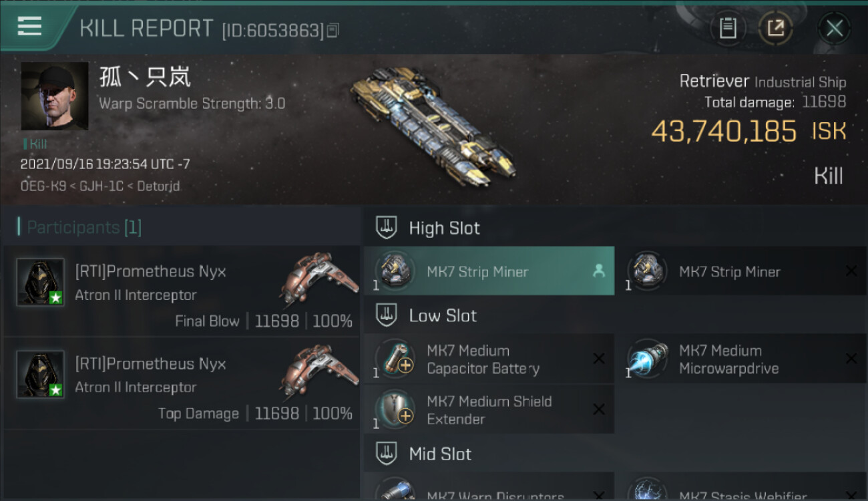Share the kill report externally
Image resolution: width=868 pixels, height=501 pixels.
point(776,29)
